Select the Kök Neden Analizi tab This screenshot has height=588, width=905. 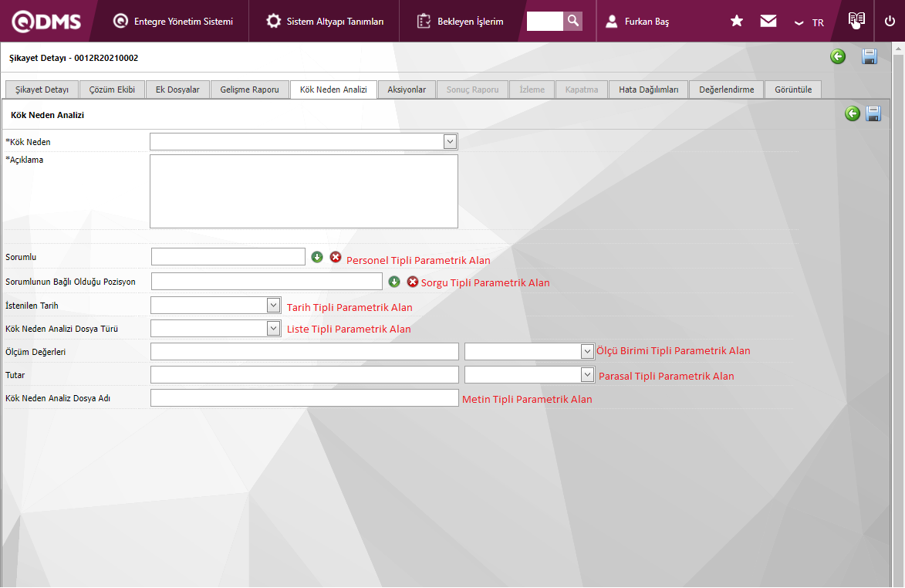click(333, 90)
